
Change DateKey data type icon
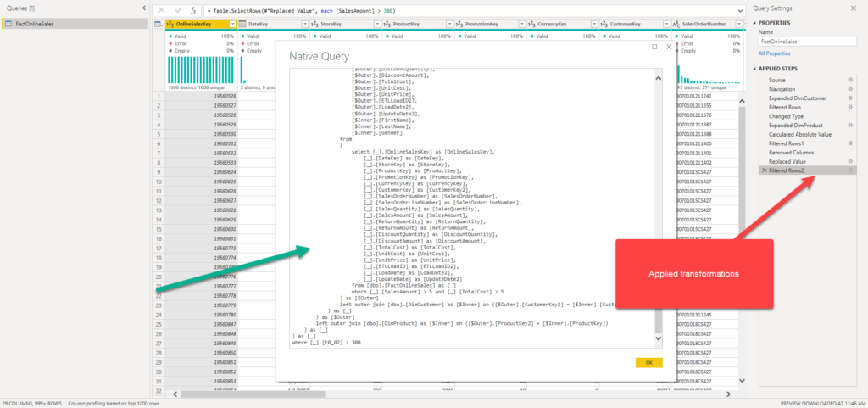tap(243, 25)
